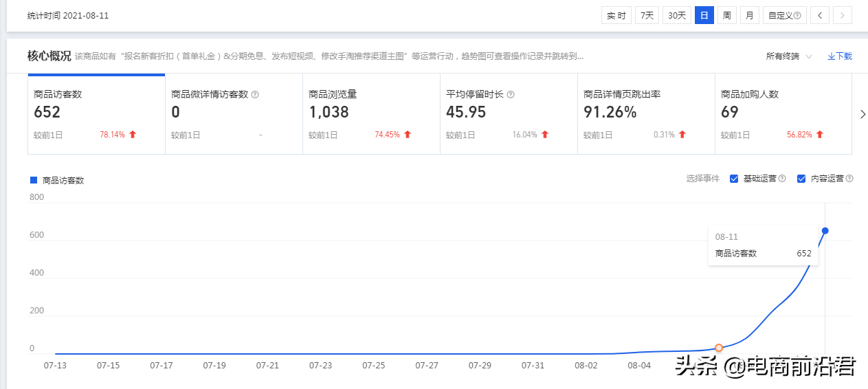Screen dimensions: 868x389
Task: Click the orange event marker on chart
Action: click(719, 348)
